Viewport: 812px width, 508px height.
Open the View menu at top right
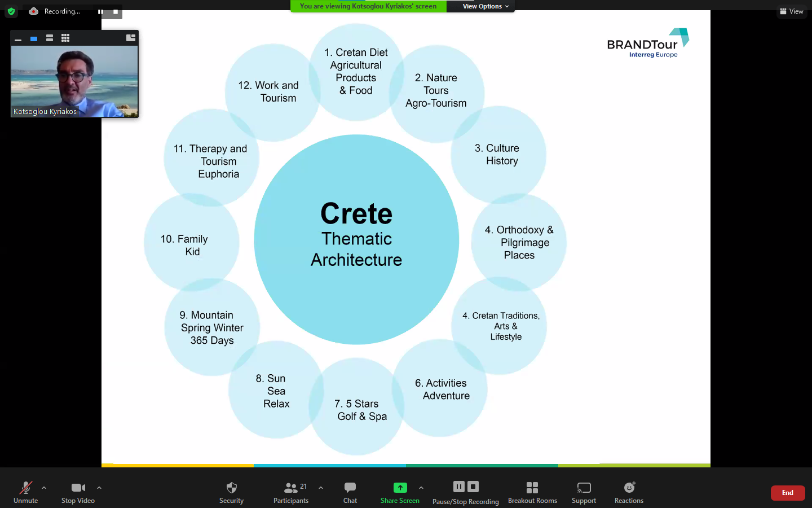tap(792, 11)
